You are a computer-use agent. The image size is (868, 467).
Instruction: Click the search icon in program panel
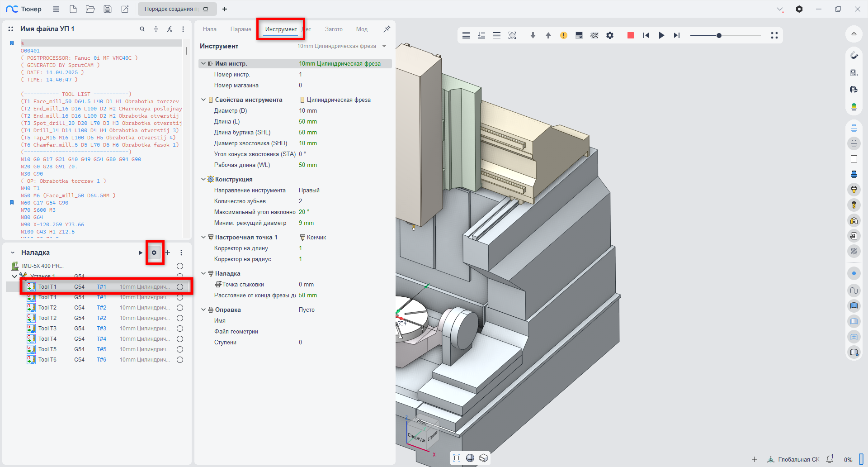click(142, 29)
